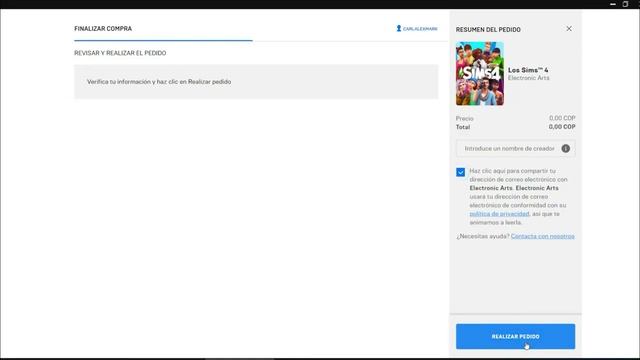Click the Electronic Arts publisher name under title

pyautogui.click(x=529, y=78)
